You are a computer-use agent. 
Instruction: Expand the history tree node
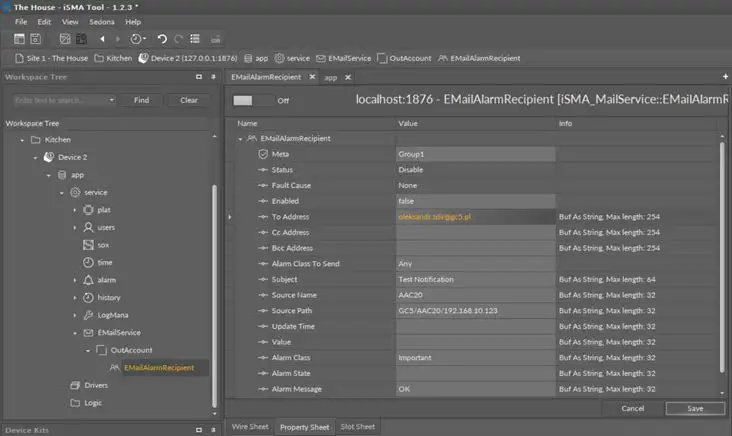75,298
